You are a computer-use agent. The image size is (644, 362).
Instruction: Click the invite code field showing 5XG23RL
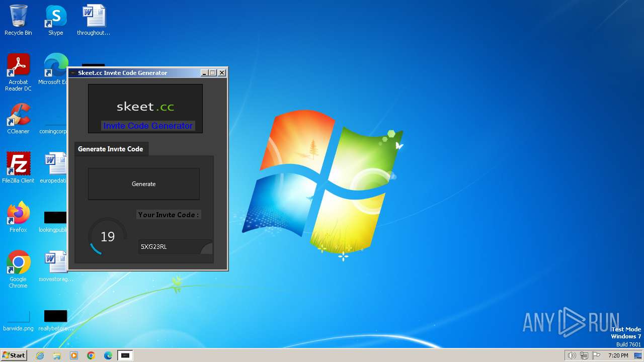175,247
